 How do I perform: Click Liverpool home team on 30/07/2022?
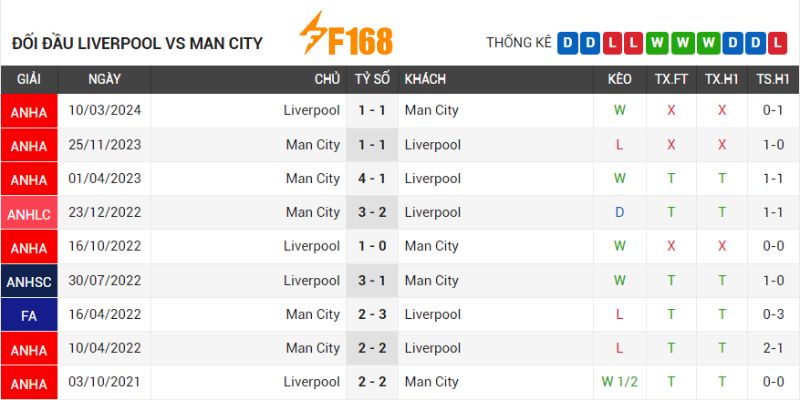pyautogui.click(x=311, y=281)
